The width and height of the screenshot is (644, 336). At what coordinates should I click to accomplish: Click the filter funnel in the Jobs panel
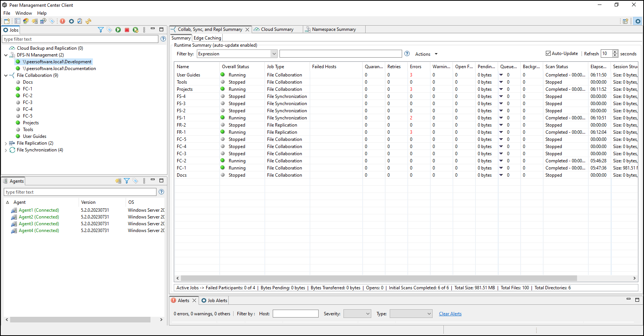(100, 30)
